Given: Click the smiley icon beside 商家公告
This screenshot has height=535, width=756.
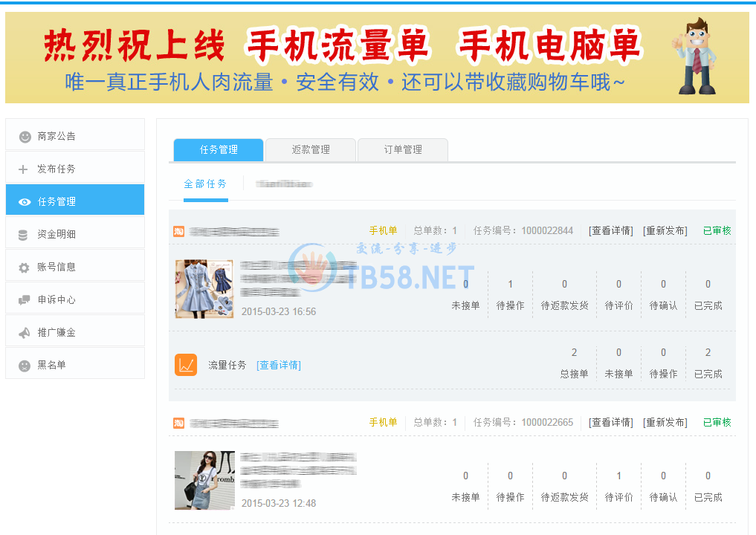Looking at the screenshot, I should (x=25, y=137).
